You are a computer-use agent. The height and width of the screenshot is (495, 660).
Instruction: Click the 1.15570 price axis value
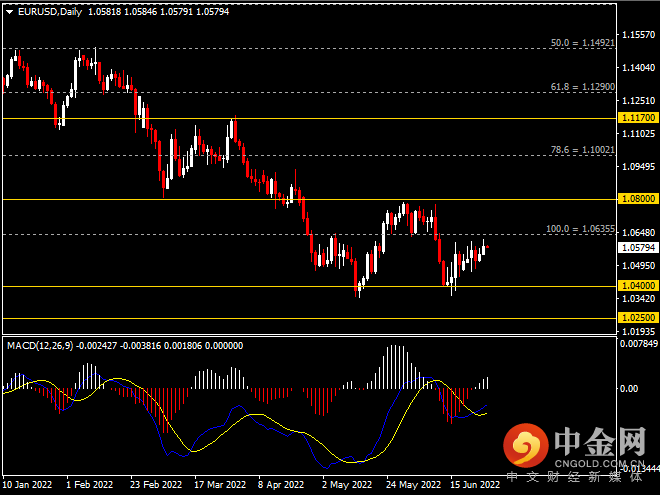(639, 35)
